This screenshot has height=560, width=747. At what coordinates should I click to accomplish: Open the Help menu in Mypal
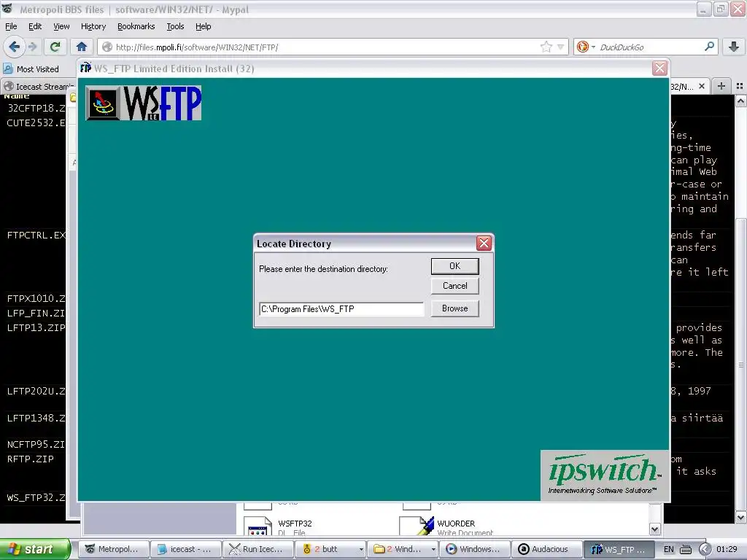(203, 26)
